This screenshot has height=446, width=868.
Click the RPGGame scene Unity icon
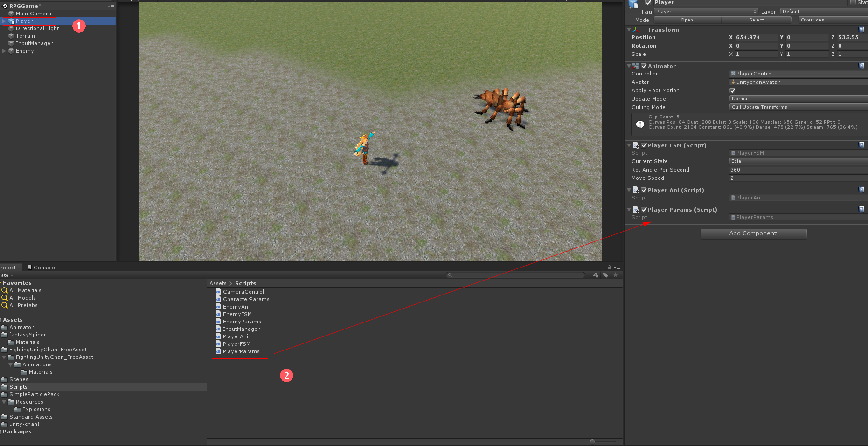5,6
